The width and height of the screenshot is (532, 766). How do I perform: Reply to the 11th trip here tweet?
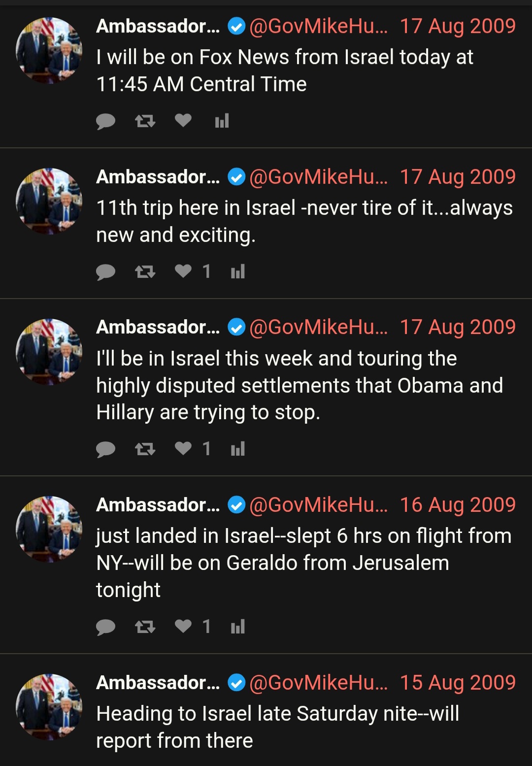pos(105,272)
